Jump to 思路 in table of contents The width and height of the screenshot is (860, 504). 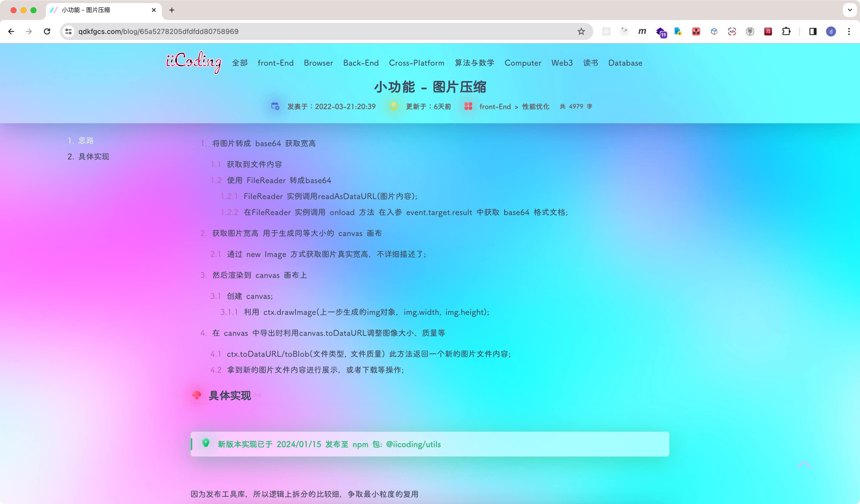(86, 141)
